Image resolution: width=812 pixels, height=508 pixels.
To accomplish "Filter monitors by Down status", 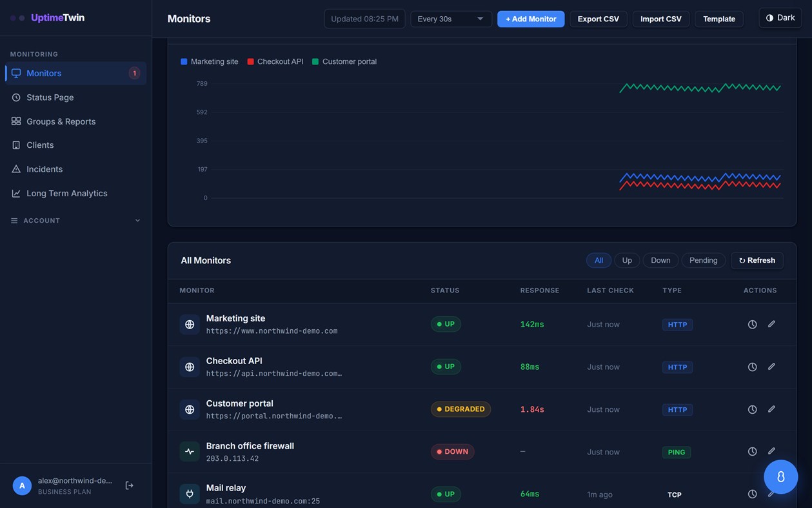I will 660,260.
